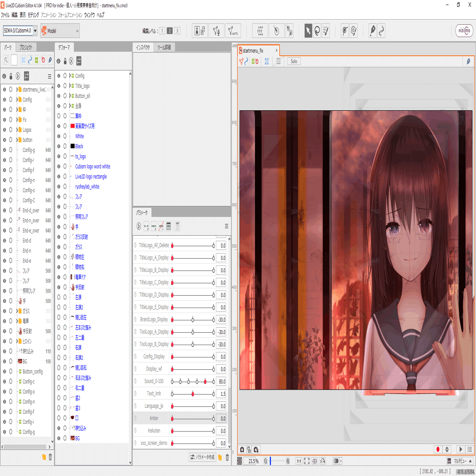476x476 pixels.
Task: Click the grid display icon above the canvas
Action: pyautogui.click(x=278, y=61)
